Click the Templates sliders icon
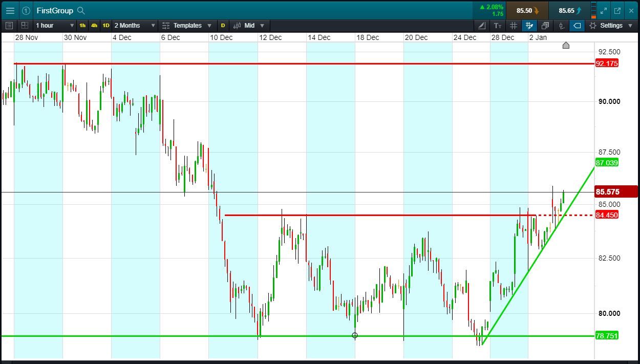Viewport: 640px width, 364px height. click(x=166, y=26)
